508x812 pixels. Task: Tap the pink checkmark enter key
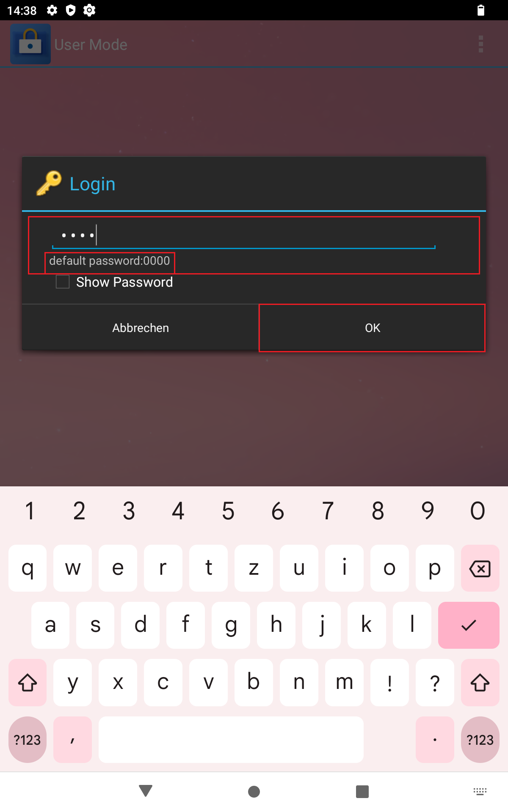[469, 625]
